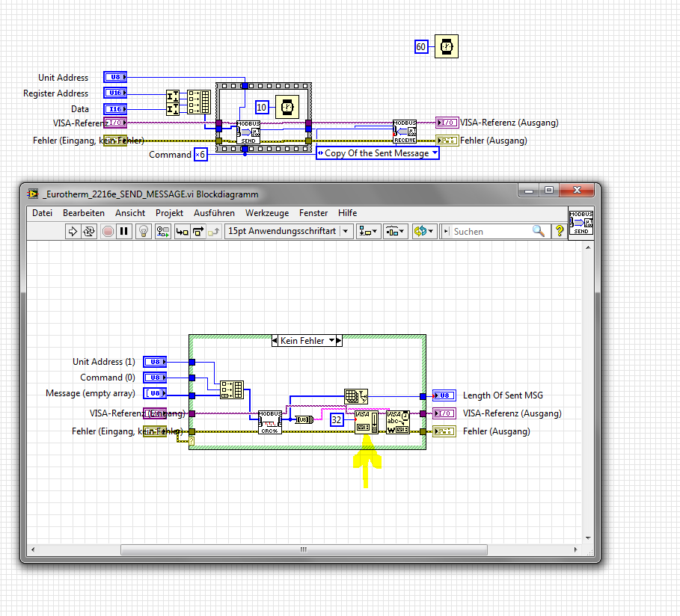This screenshot has width=680, height=616.
Task: Select the VISA Write node
Action: click(398, 422)
